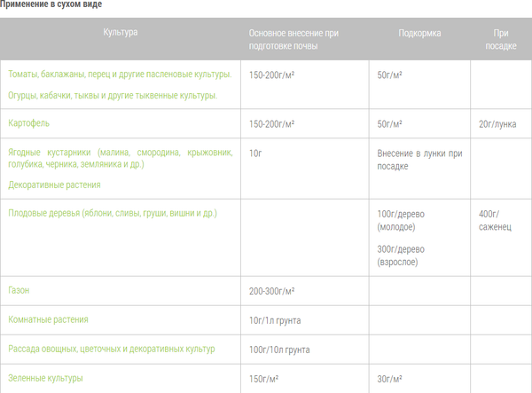Open the "Томаты, баклажаны, перец" crop link

(x=120, y=75)
